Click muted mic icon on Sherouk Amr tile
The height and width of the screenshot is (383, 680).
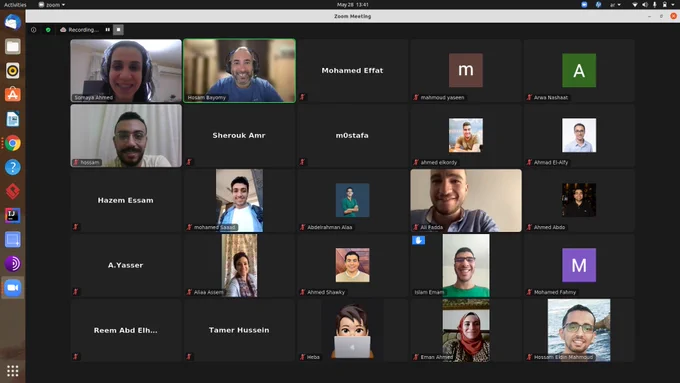(189, 162)
